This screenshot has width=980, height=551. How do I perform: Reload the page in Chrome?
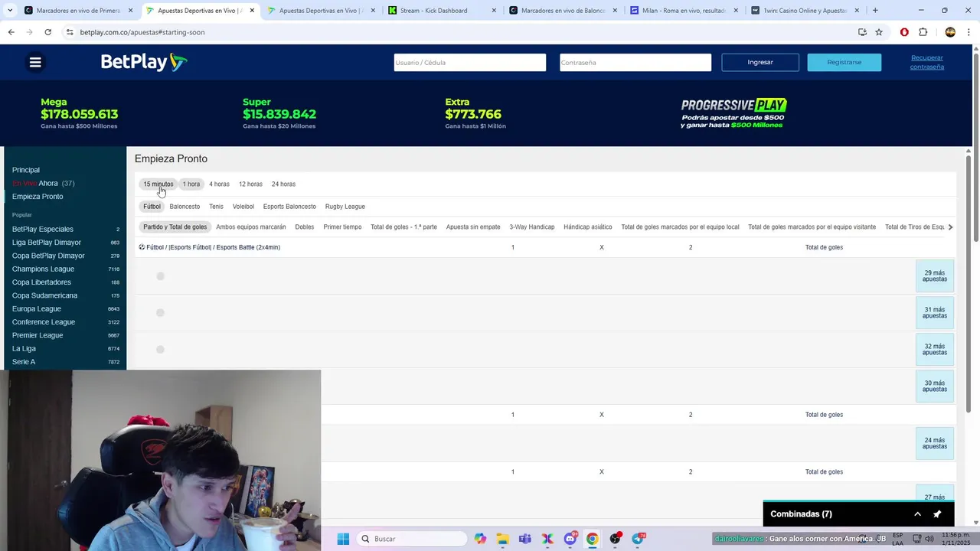click(x=47, y=32)
